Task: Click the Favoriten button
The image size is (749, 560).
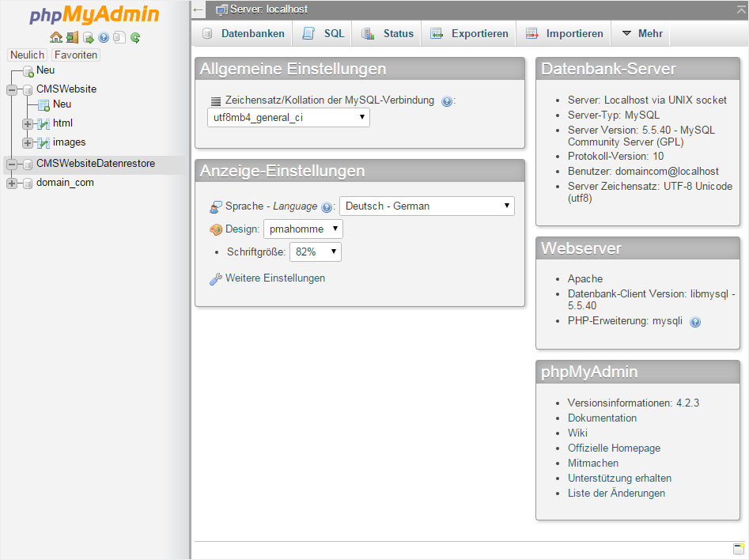Action: 76,55
